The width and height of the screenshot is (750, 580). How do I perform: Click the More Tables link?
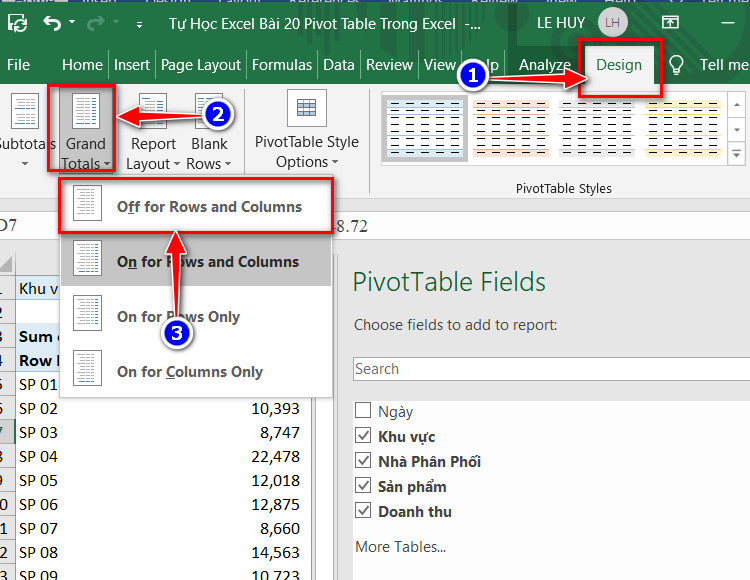400,547
